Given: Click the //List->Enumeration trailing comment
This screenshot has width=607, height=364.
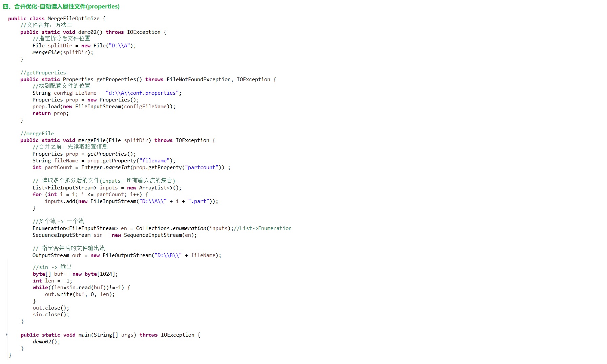Looking at the screenshot, I should 263,228.
